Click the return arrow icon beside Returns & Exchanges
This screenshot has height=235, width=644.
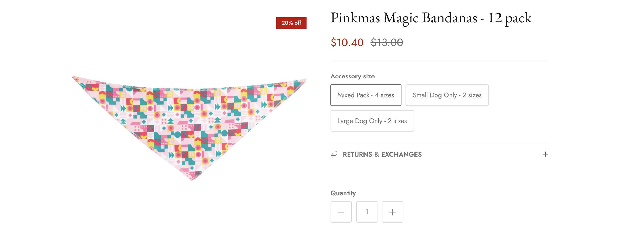coord(334,154)
